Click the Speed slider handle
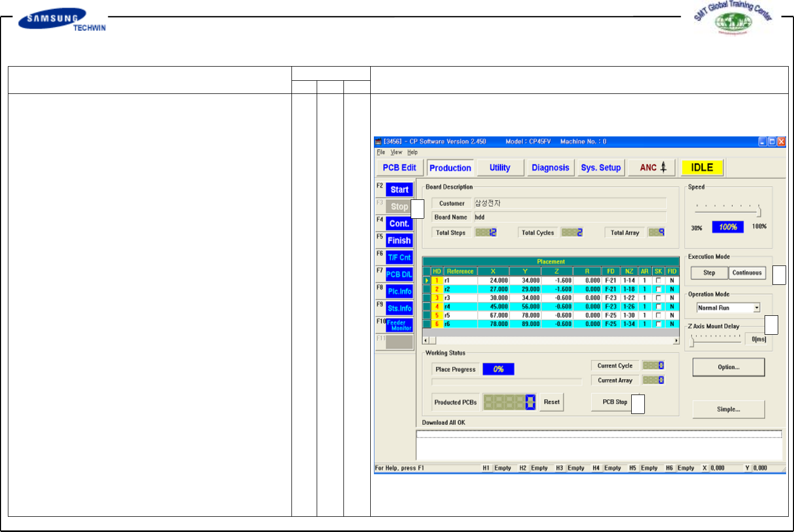Image resolution: width=794 pixels, height=532 pixels. (x=758, y=212)
